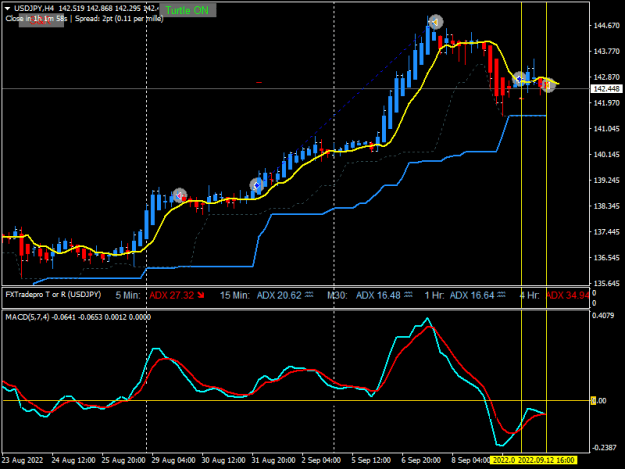Click the red ADX 27.32 value
Image resolution: width=625 pixels, height=469 pixels.
click(172, 295)
